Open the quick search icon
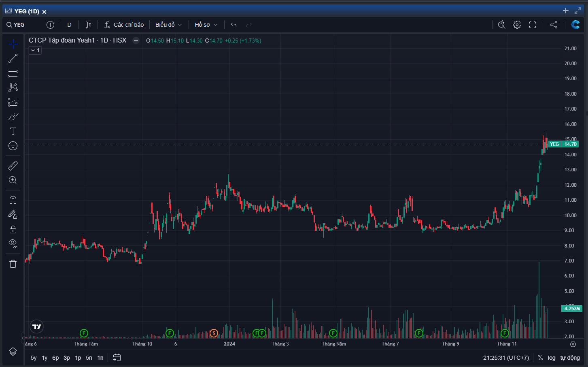588x367 pixels. point(501,25)
